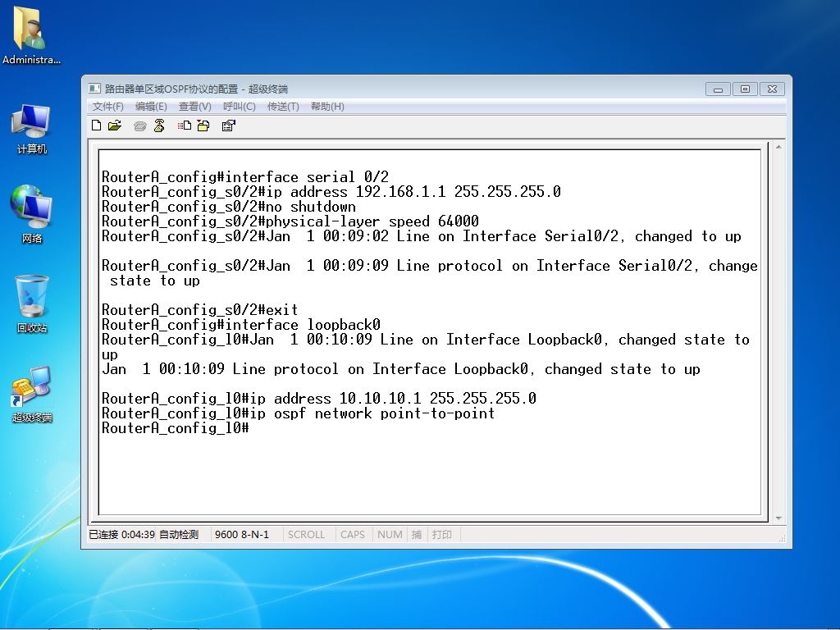Click the 已连接 0:04:39 status entry

tap(121, 534)
